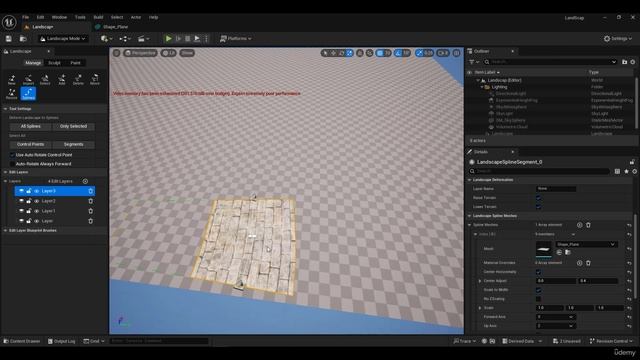Click the Resize landscape tool icon
Screen dimensions: 640x360
click(11, 93)
